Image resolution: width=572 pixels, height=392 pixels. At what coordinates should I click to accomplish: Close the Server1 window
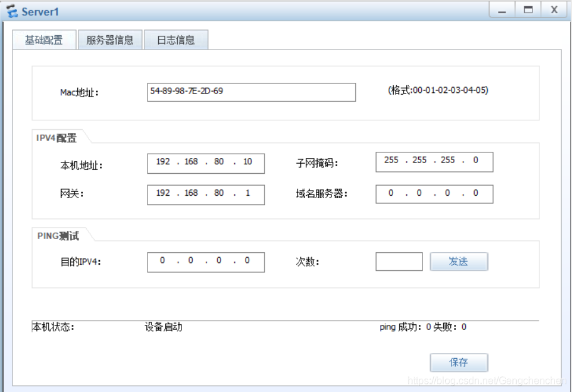tap(554, 10)
